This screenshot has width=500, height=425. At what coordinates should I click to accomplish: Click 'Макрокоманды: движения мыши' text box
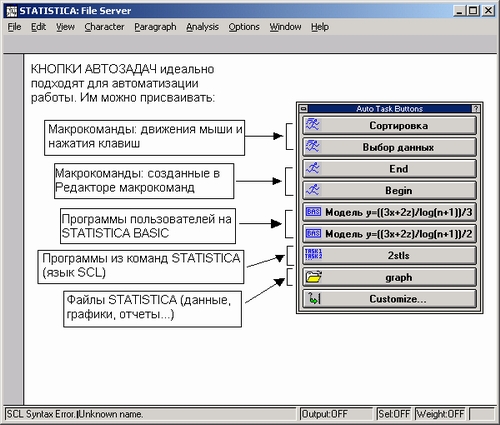tap(145, 138)
